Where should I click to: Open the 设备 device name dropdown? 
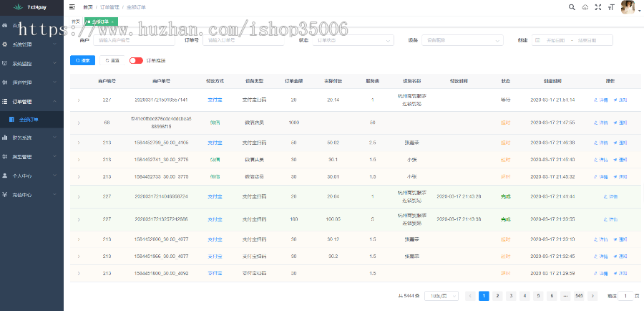(x=462, y=40)
